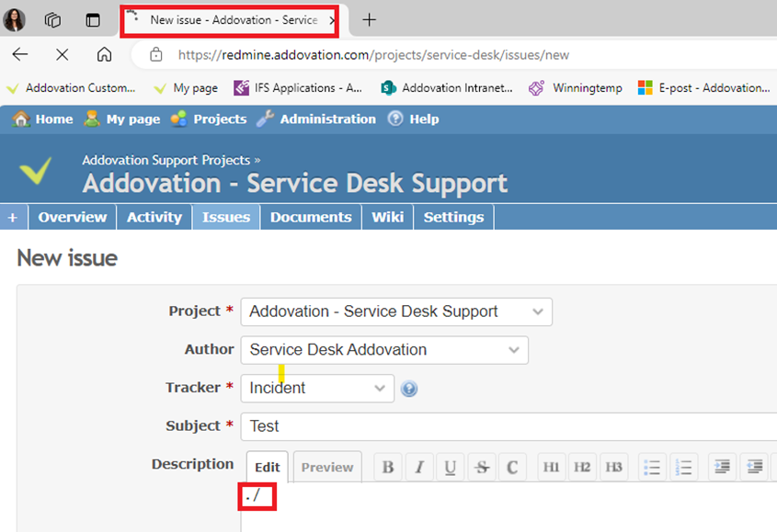Screen dimensions: 777x532
Task: Click the Subject input field
Action: [x=508, y=426]
